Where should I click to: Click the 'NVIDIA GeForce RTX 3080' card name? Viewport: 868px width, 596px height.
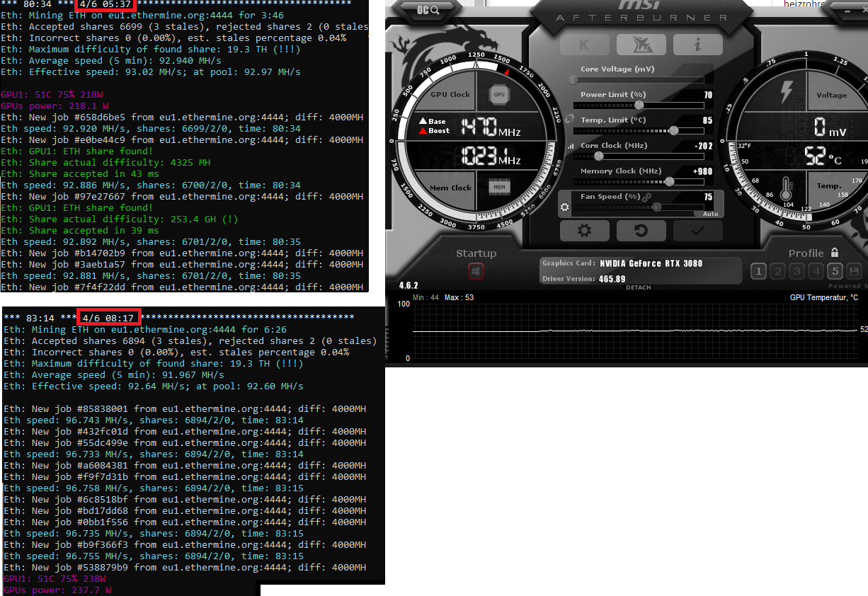(651, 263)
